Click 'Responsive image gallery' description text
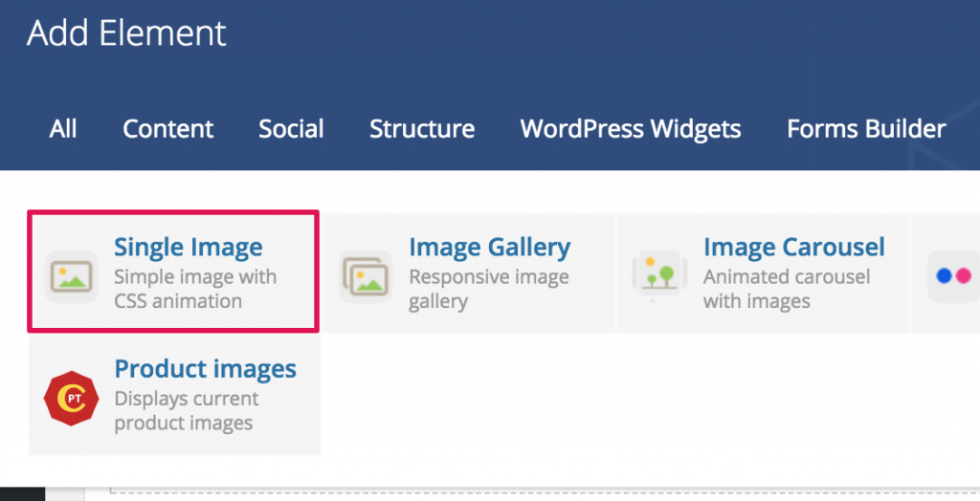 [x=489, y=289]
